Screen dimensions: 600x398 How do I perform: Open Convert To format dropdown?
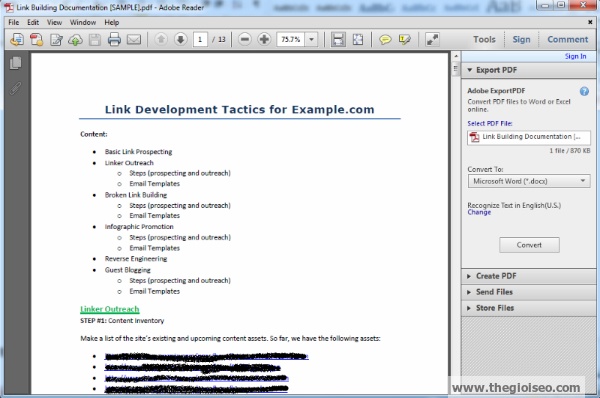pyautogui.click(x=529, y=181)
